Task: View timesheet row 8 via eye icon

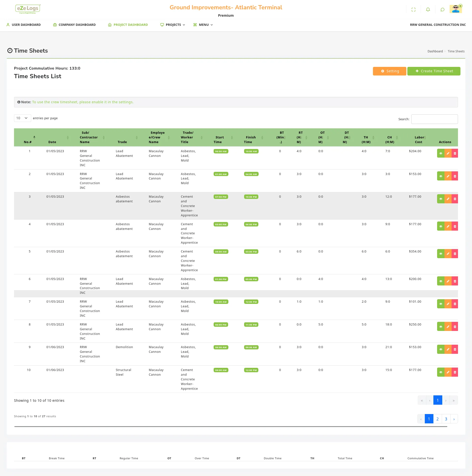Action: [x=441, y=327]
